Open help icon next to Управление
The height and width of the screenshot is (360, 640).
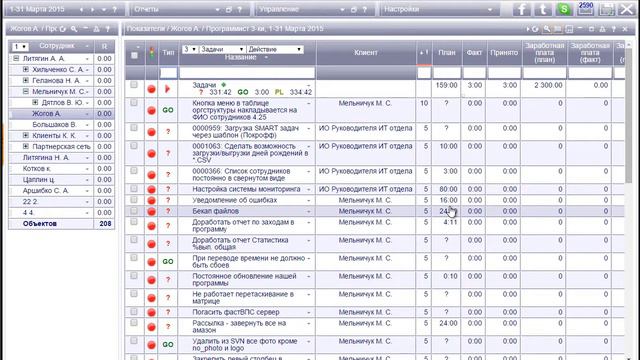[364, 9]
